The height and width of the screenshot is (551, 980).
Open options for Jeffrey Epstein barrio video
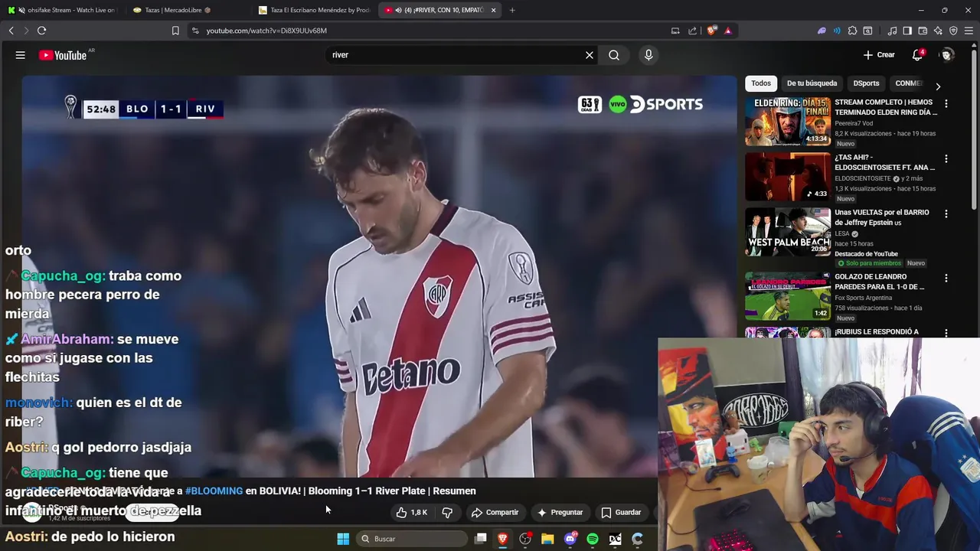946,214
